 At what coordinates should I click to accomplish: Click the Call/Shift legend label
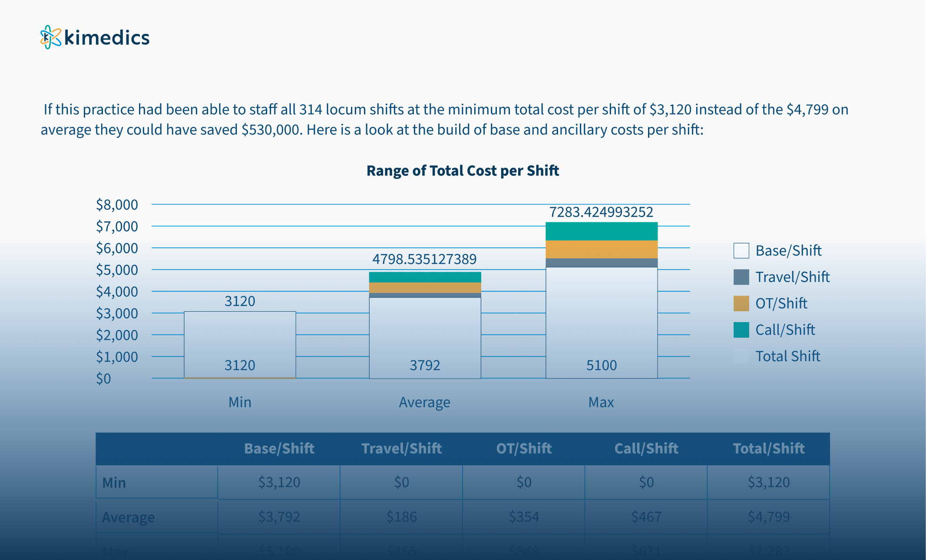785,330
